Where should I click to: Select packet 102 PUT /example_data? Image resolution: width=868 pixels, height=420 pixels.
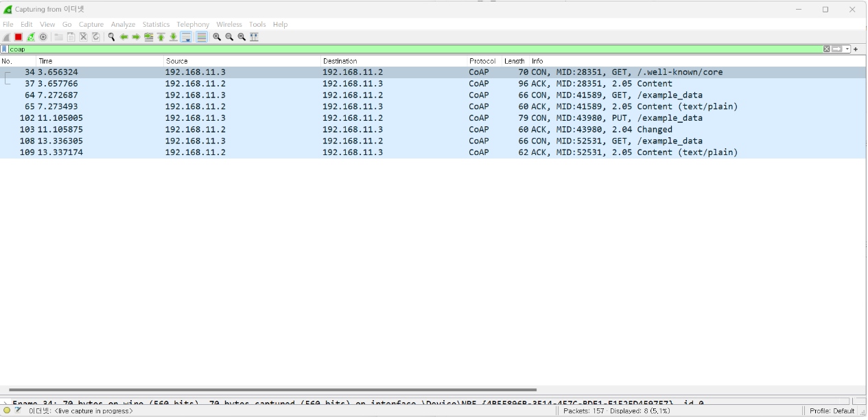click(x=432, y=118)
